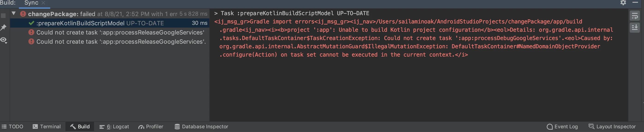Hide the Build tool window
644x132 pixels.
[635, 3]
